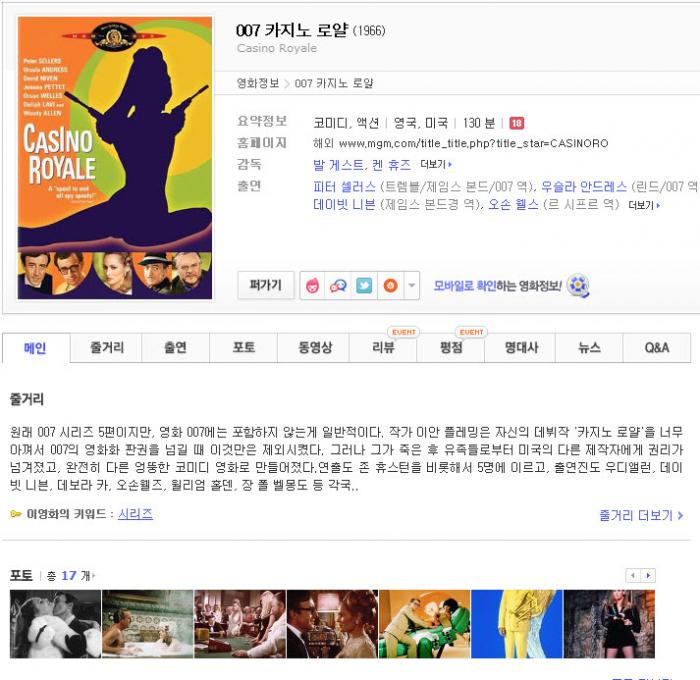
Task: Go to next photos with right arrow
Action: pos(648,576)
